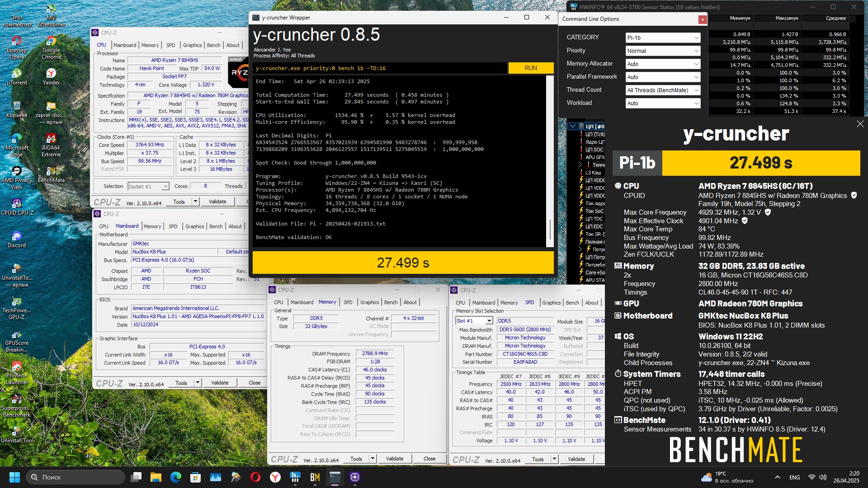The image size is (868, 488).
Task: Close the Command Line Options panel
Action: 703,19
